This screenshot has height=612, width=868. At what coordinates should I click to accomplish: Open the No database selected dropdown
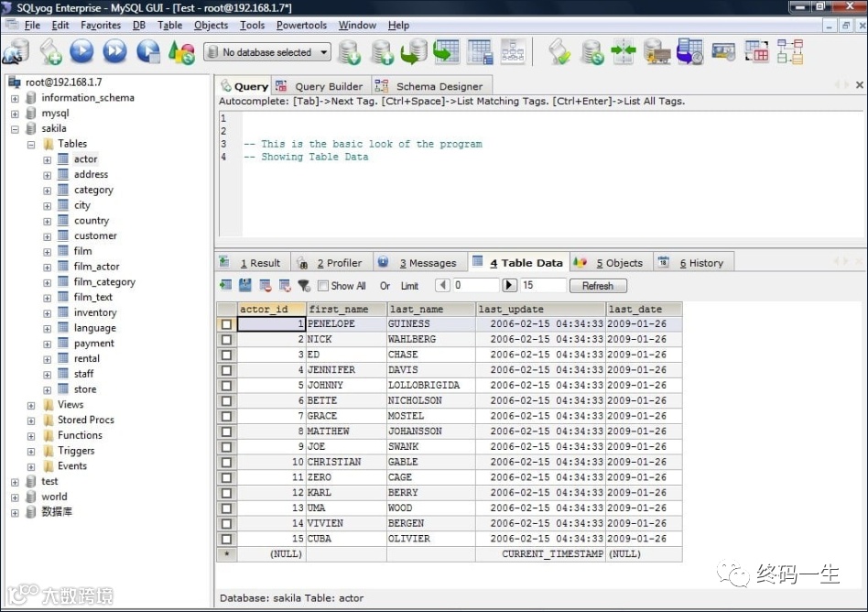[268, 52]
